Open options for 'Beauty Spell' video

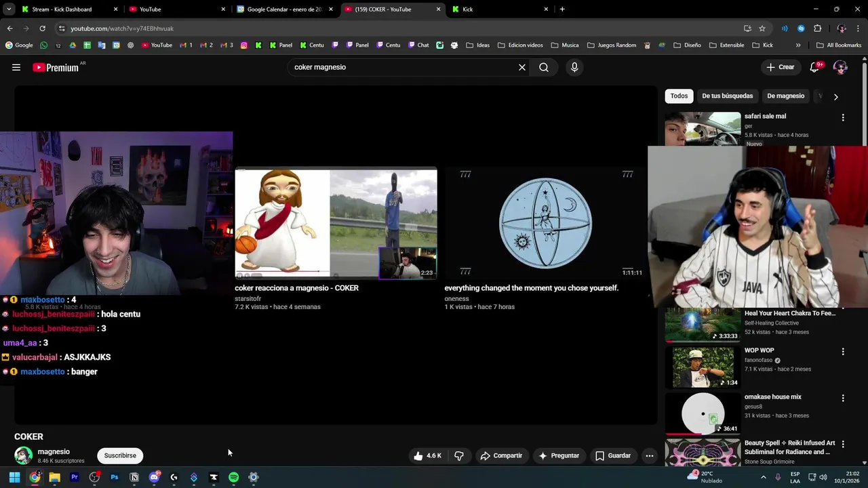tap(843, 444)
